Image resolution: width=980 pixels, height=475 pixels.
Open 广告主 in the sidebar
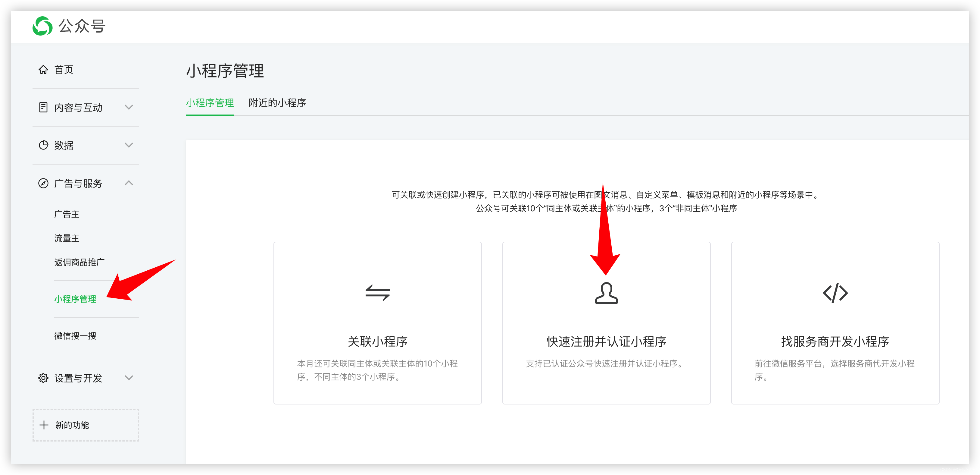pyautogui.click(x=67, y=214)
